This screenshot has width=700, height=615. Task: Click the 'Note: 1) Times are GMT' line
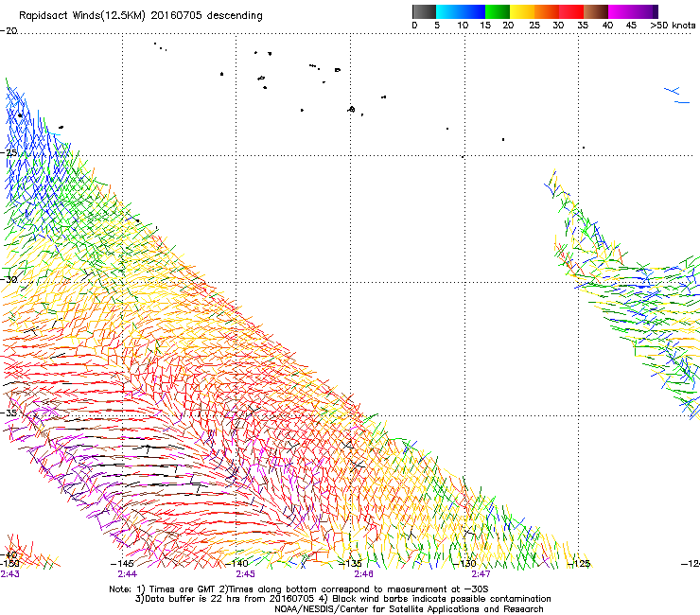coord(299,589)
